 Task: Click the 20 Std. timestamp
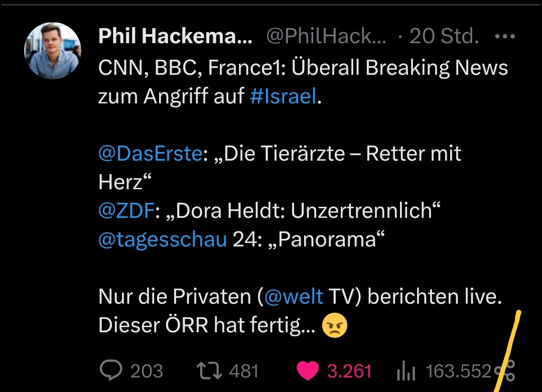pos(445,36)
